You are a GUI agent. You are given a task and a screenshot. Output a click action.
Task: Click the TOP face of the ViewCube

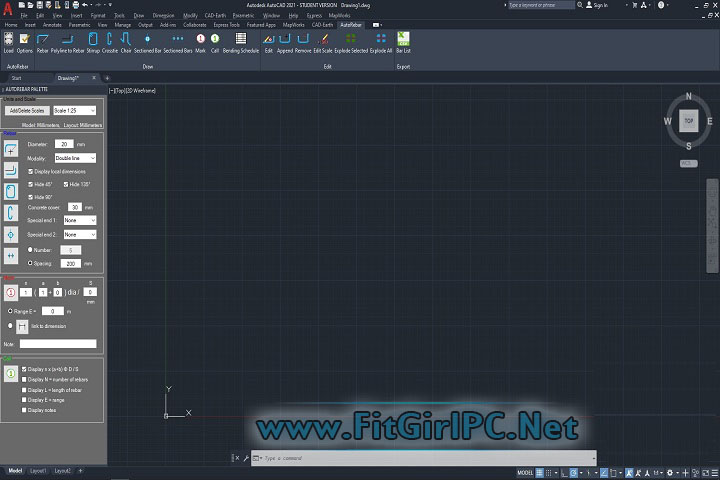click(688, 120)
